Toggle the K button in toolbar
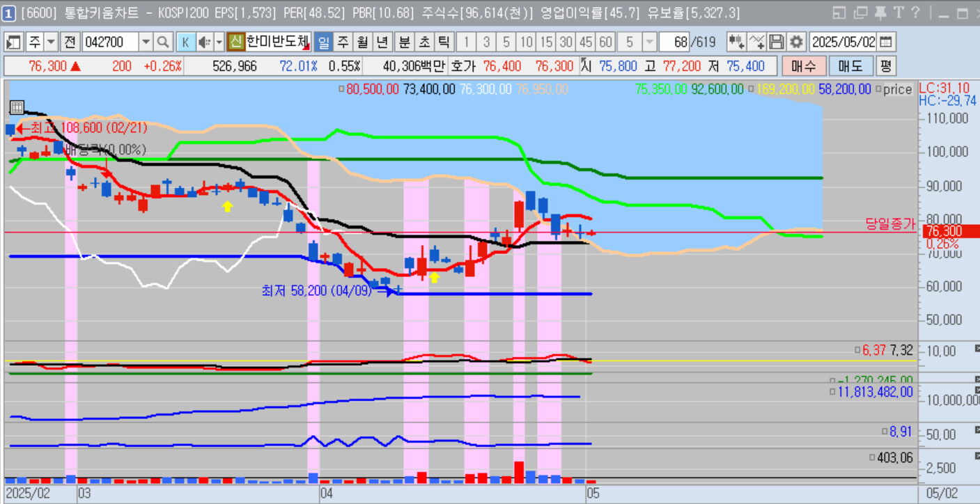Image resolution: width=980 pixels, height=504 pixels. [185, 42]
